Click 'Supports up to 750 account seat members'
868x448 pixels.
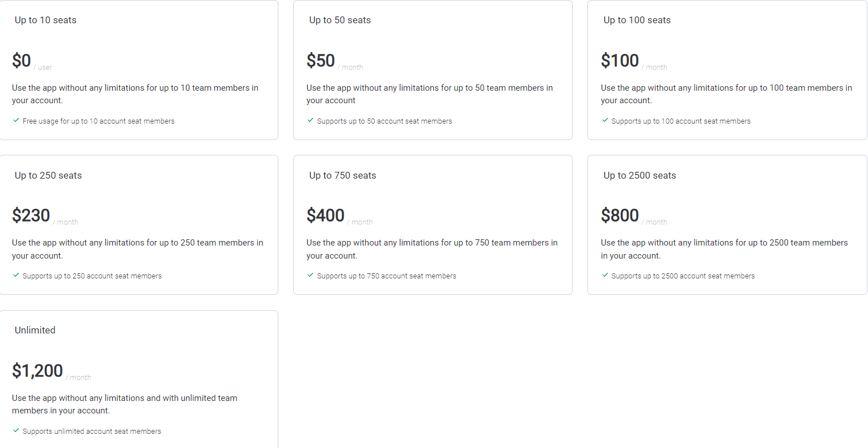(386, 276)
